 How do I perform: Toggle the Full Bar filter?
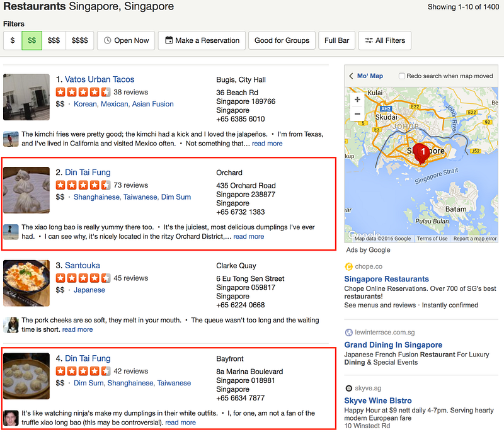[336, 40]
